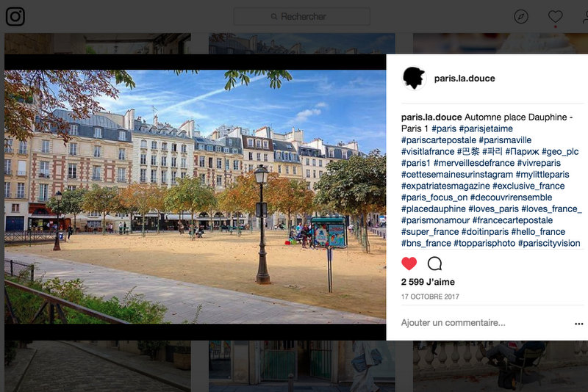Unlike the post with red heart
Image resolution: width=588 pixels, height=392 pixels.
409,264
